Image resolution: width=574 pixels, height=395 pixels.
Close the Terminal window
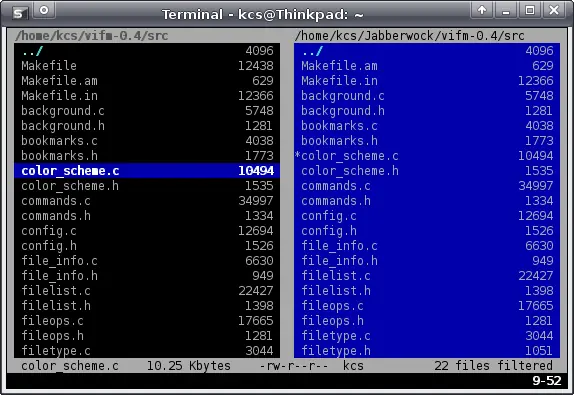[554, 10]
